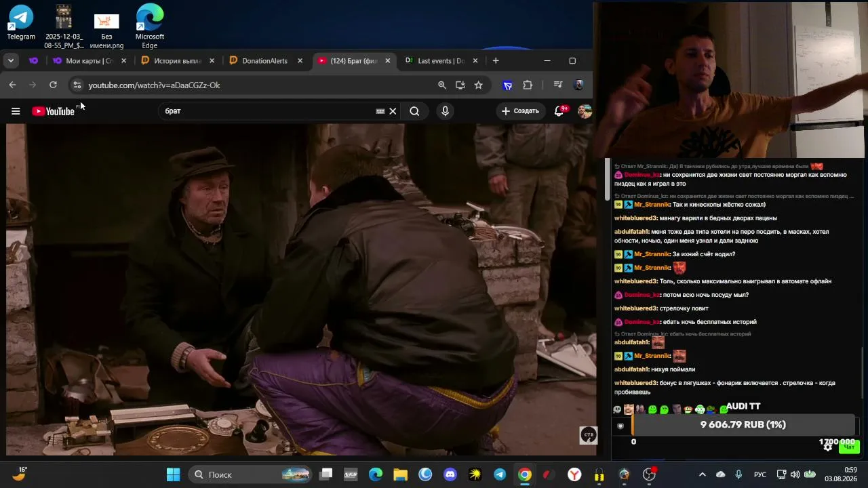868x488 pixels.
Task: Open the YouTube guide hamburger menu
Action: pos(16,111)
